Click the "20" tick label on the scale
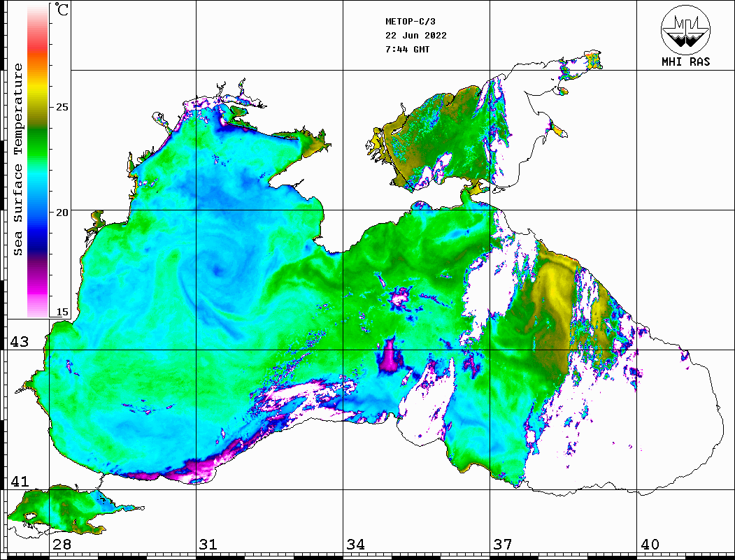Image resolution: width=735 pixels, height=560 pixels. tap(62, 213)
